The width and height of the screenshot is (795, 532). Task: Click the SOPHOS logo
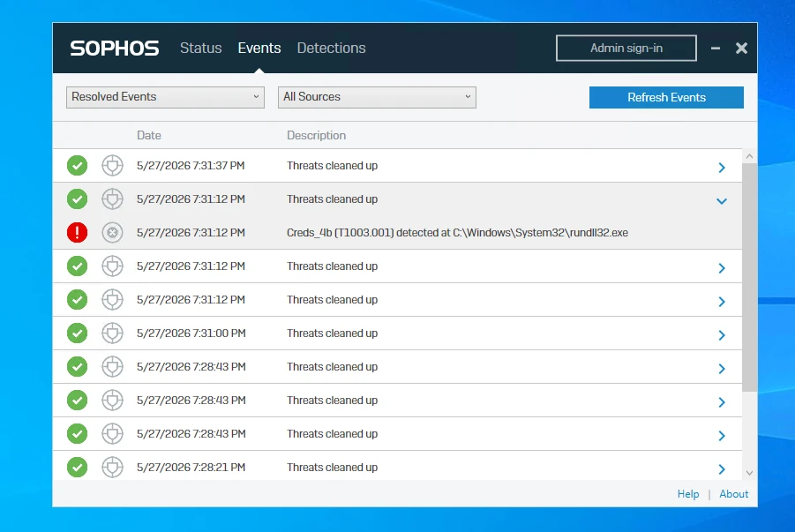click(x=115, y=49)
